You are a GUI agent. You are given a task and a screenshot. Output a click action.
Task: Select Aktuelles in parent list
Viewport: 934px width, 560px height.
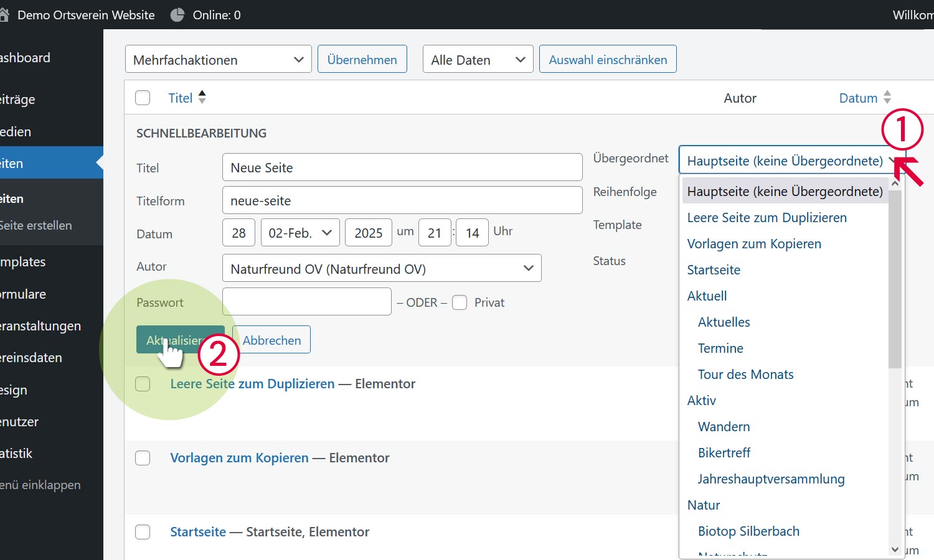click(x=724, y=322)
